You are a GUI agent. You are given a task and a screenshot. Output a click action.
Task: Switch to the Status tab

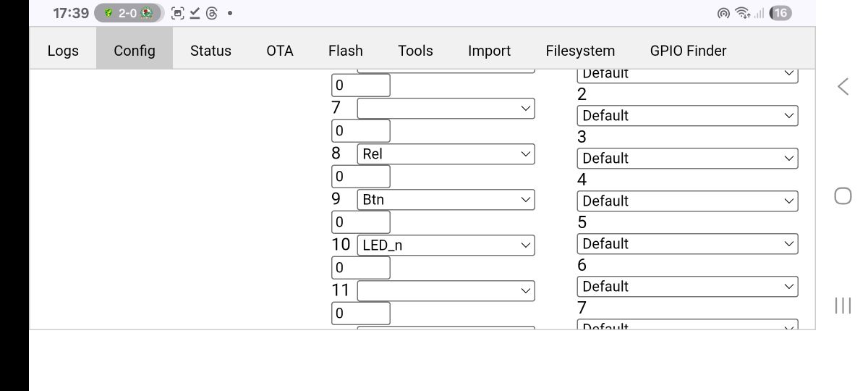pyautogui.click(x=210, y=51)
